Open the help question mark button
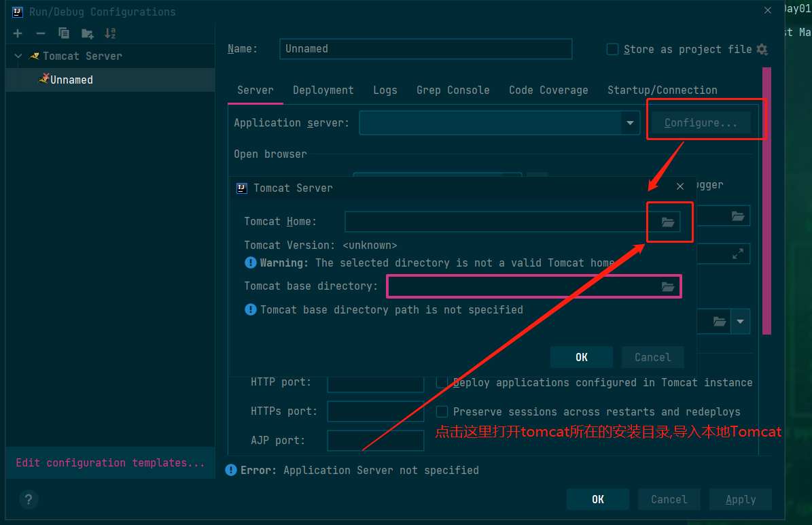Screen dimensions: 812x525 (x=29, y=500)
